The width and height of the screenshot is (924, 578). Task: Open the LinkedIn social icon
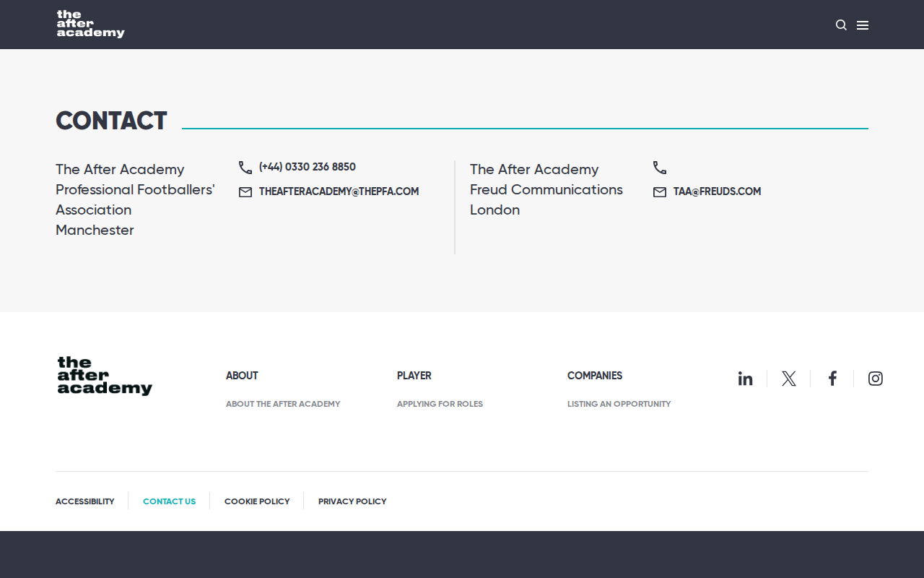(746, 379)
